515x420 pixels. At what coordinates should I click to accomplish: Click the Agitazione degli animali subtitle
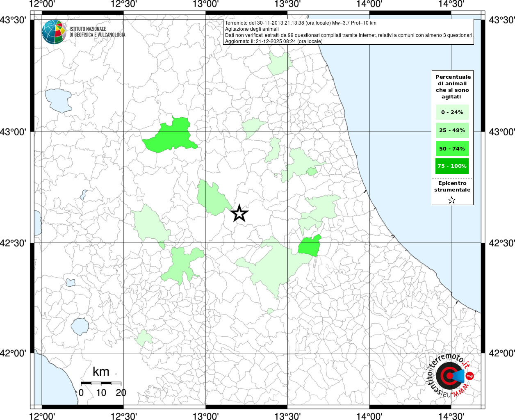coord(252,29)
